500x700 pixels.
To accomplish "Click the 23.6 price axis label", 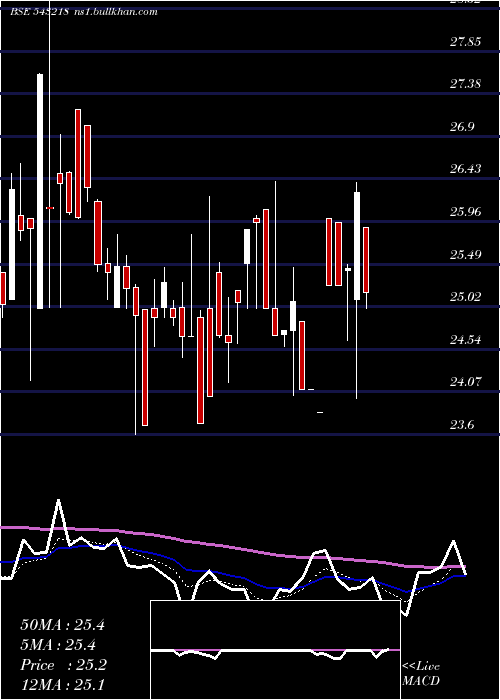I will click(x=462, y=425).
